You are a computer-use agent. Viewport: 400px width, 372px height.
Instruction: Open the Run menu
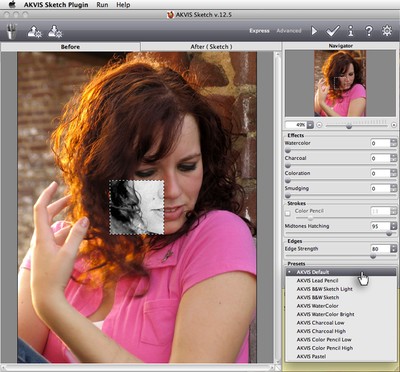(102, 5)
